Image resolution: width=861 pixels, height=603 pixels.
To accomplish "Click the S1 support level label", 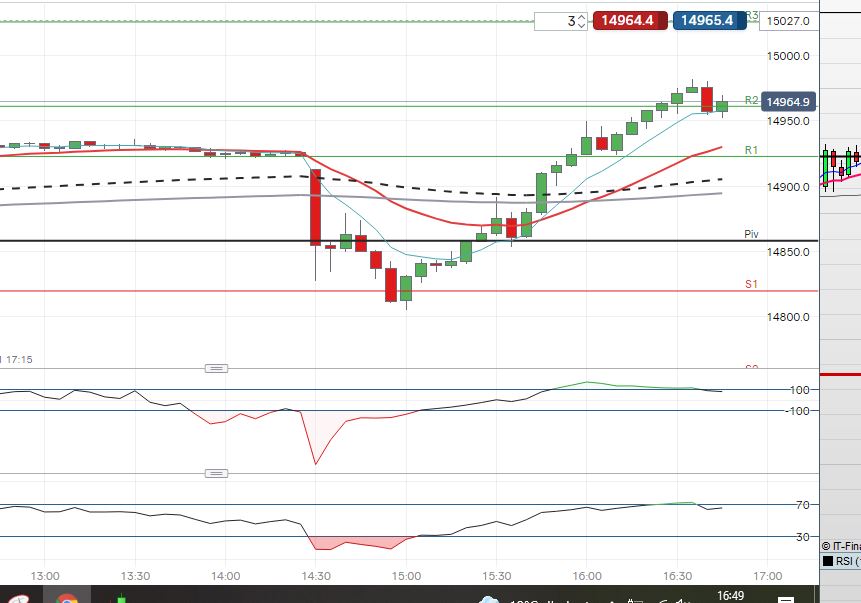I will [751, 284].
